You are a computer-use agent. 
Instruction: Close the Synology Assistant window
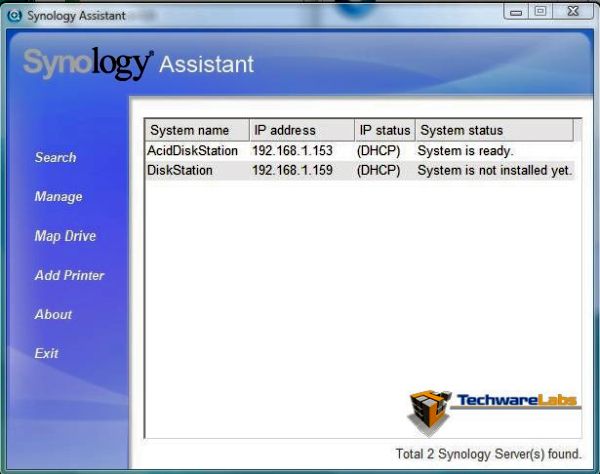pos(573,11)
